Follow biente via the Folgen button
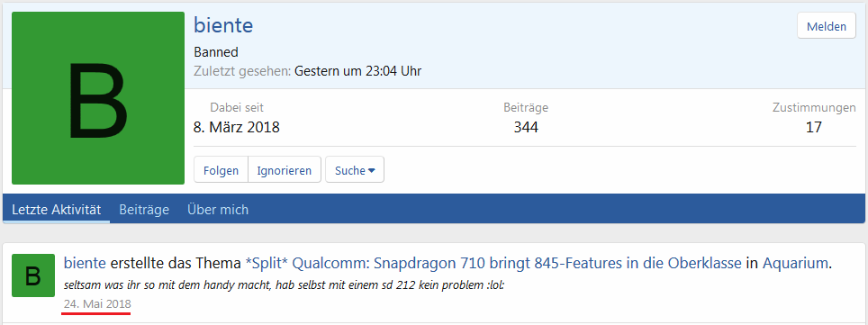 pos(221,170)
